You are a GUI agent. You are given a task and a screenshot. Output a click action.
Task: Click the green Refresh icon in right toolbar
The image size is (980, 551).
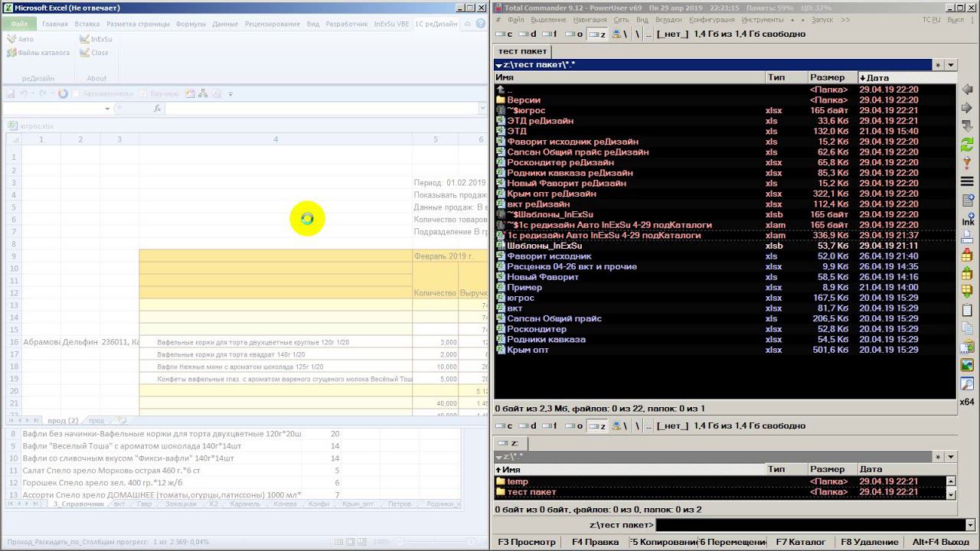tap(967, 144)
